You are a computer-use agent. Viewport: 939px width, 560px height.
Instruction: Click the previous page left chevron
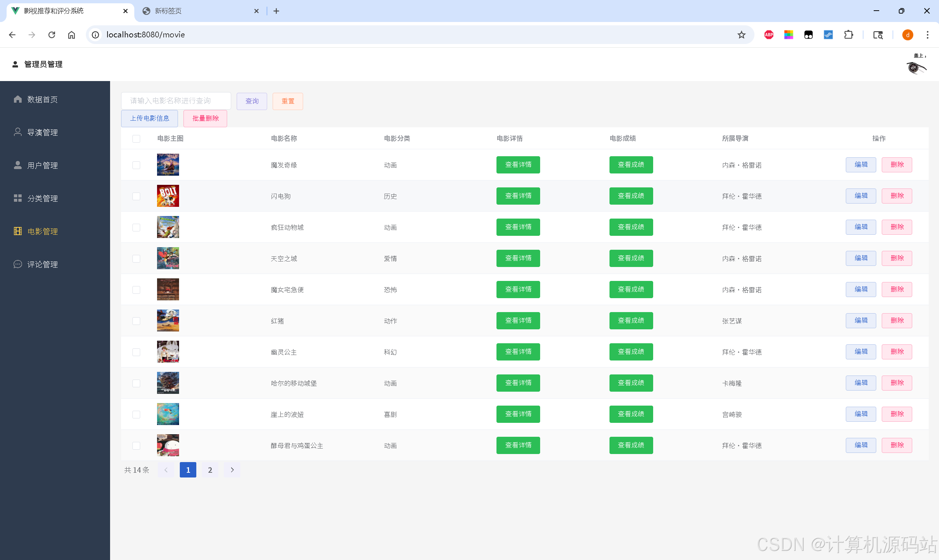pos(166,470)
